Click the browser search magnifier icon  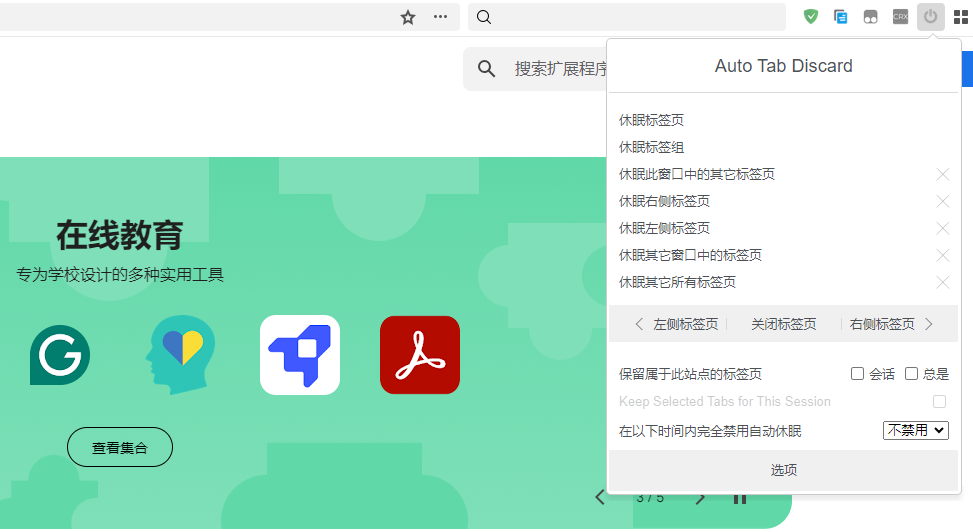(484, 17)
